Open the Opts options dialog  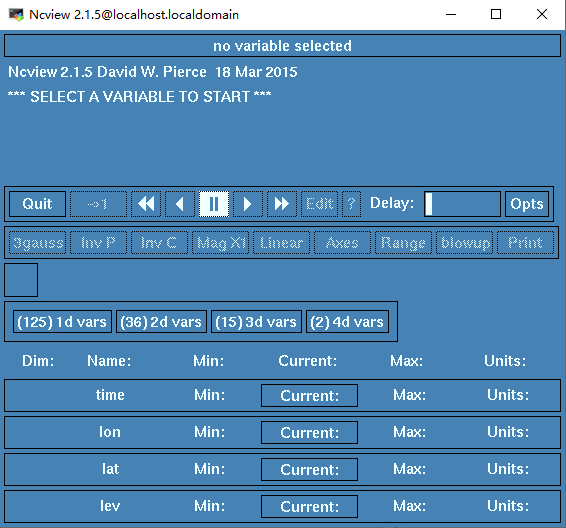pos(527,204)
